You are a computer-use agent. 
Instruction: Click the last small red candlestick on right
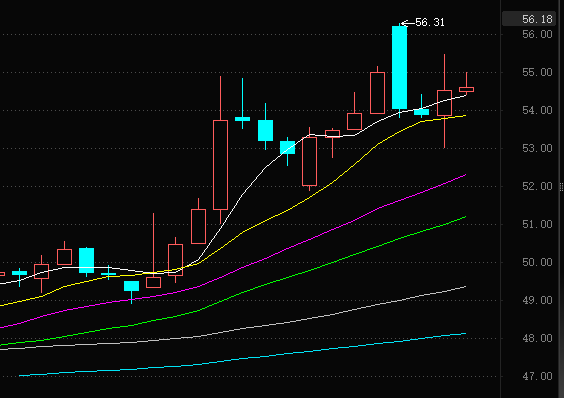coord(467,89)
